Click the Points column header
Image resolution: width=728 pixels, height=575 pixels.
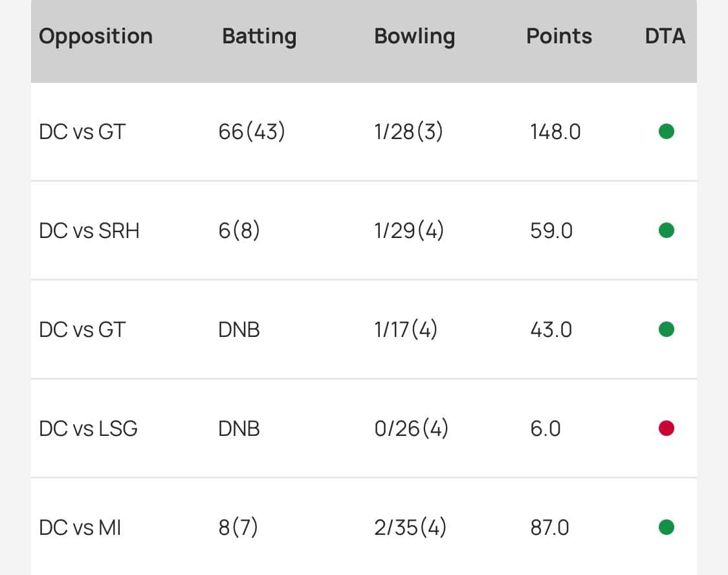(559, 36)
